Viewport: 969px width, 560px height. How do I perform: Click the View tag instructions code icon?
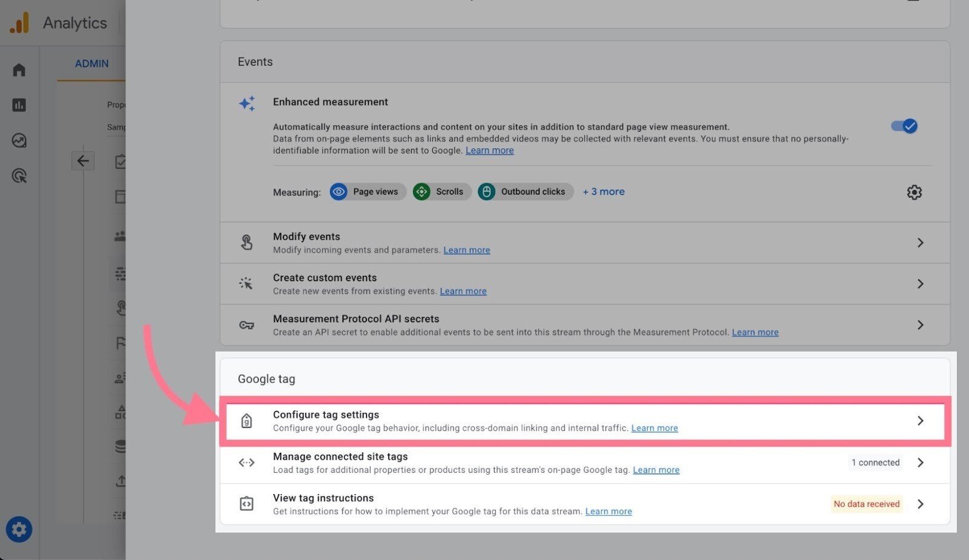pos(246,503)
